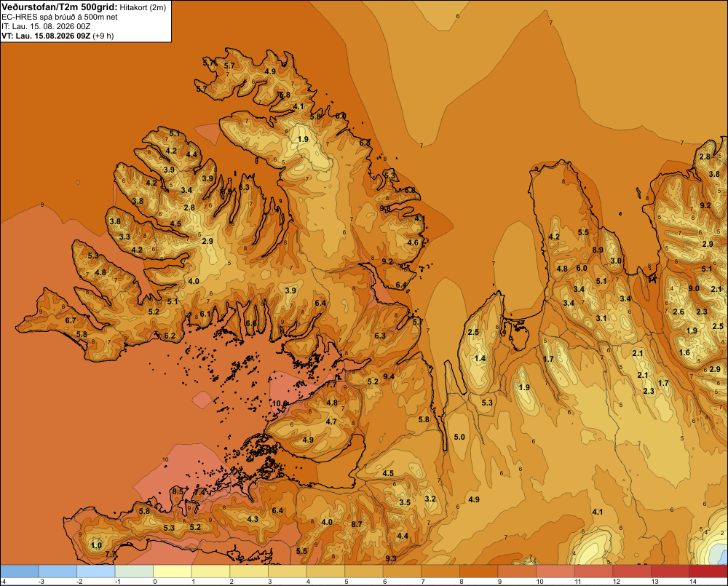Click the 9.3 temperature label

(x=391, y=558)
